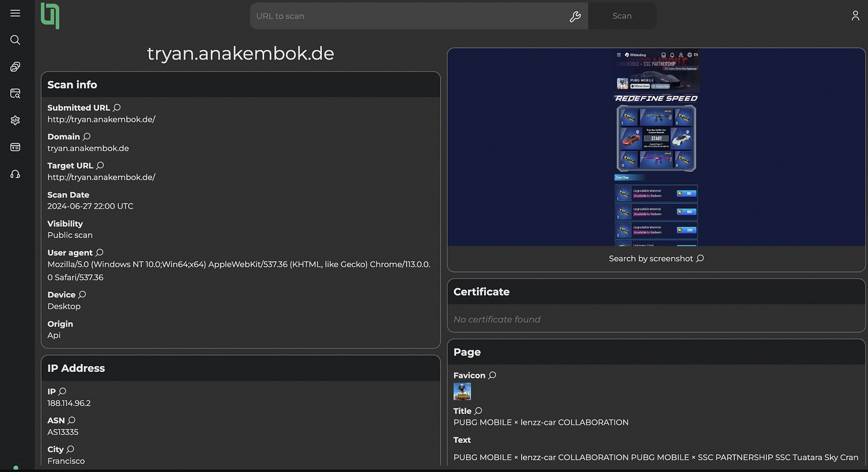The width and height of the screenshot is (868, 472).
Task: Select the city value Francisco
Action: (66, 461)
